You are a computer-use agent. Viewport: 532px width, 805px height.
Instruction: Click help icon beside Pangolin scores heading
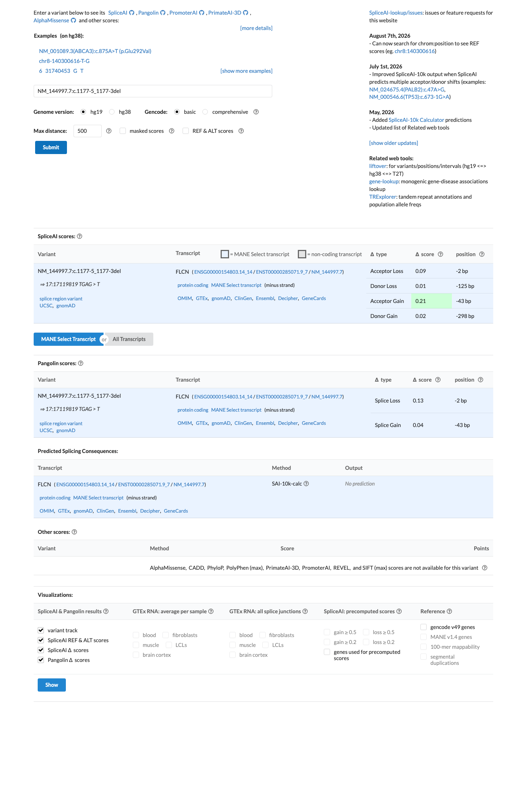pyautogui.click(x=81, y=363)
